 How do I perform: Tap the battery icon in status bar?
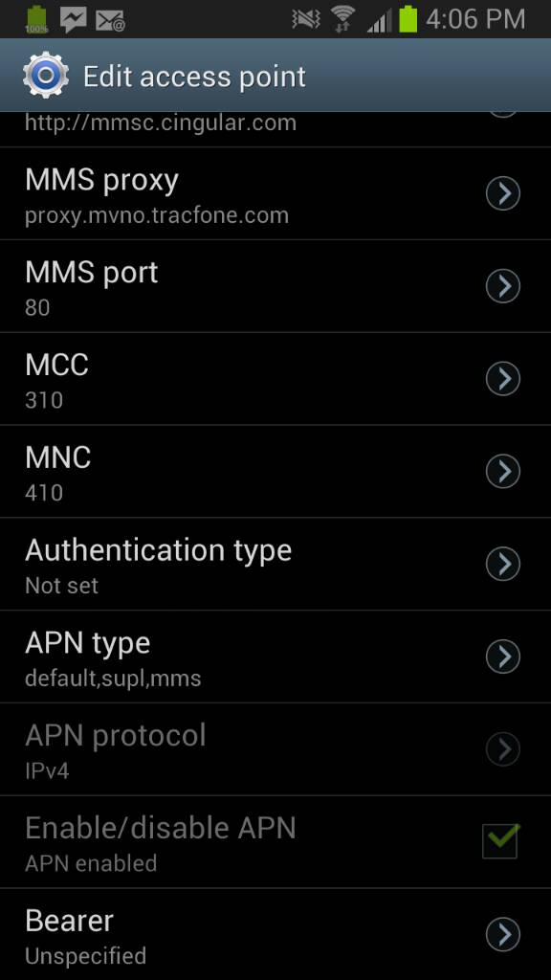click(408, 19)
